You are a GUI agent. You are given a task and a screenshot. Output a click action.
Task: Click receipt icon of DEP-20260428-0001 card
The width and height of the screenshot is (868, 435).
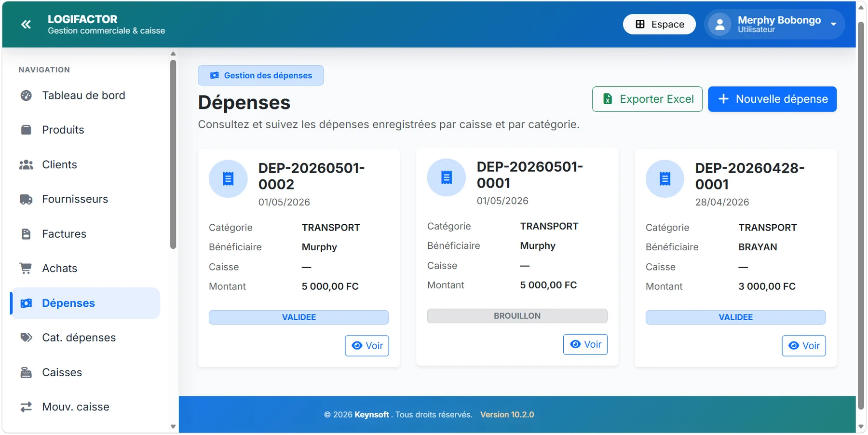pos(665,179)
